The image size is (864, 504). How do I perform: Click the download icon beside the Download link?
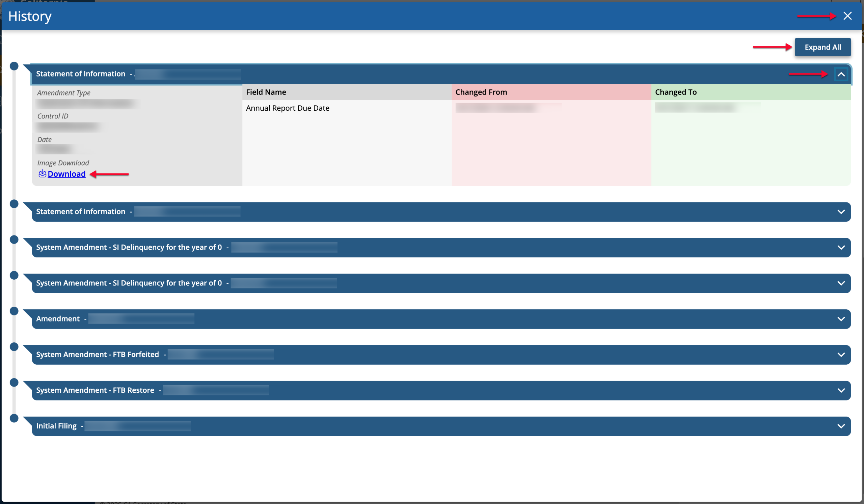42,174
